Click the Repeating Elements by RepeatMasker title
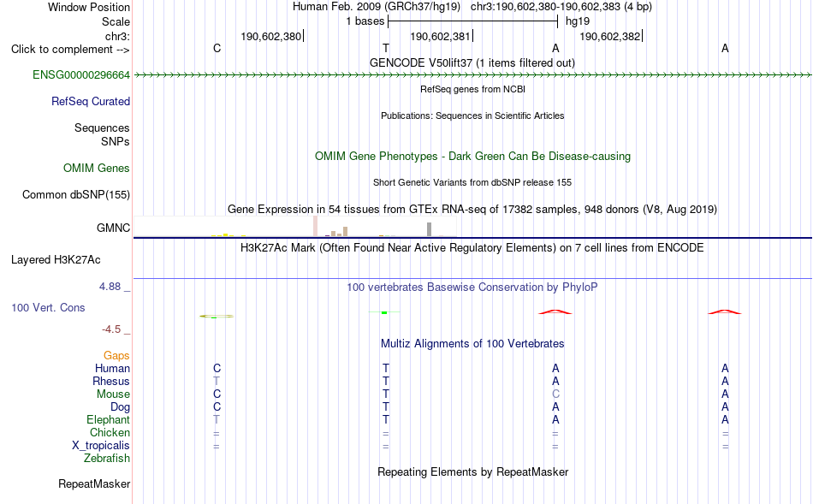The image size is (813, 504). (x=472, y=471)
